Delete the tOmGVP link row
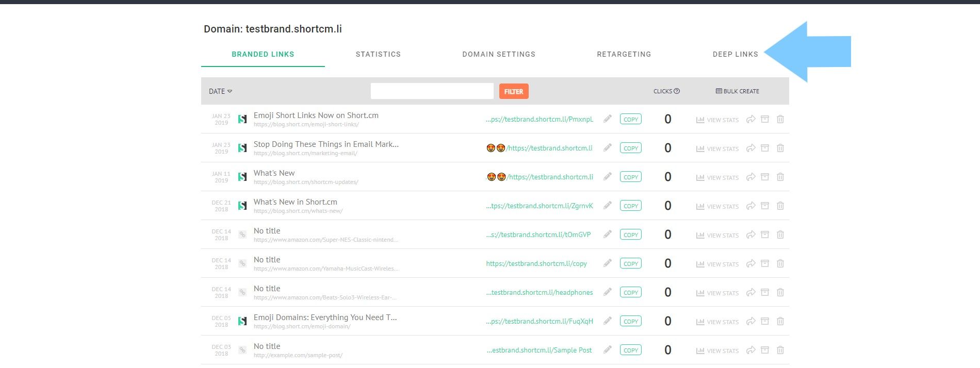Viewport: 980px width, 368px height. [x=780, y=235]
